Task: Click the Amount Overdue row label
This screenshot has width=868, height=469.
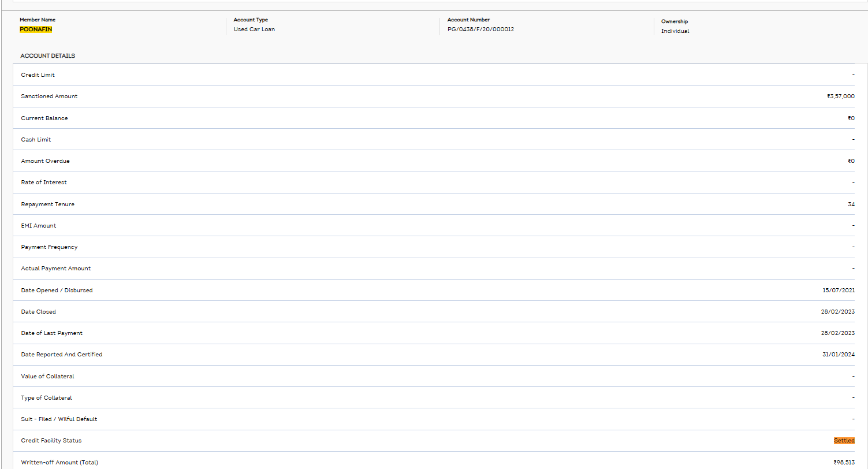Action: click(x=45, y=161)
